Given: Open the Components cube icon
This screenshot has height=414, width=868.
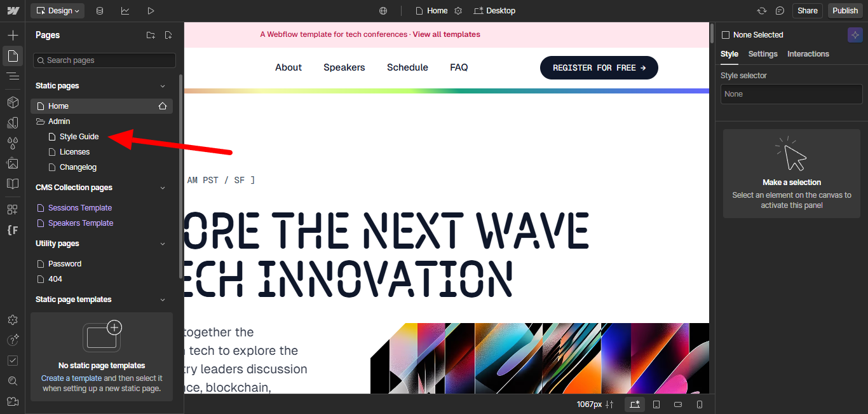Looking at the screenshot, I should click(13, 102).
